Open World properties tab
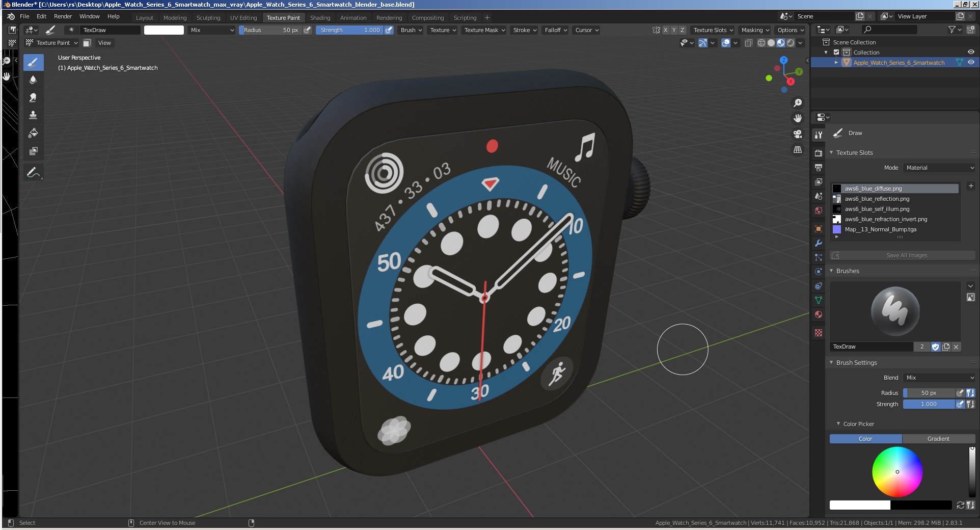Screen dimensions: 980x530 click(x=819, y=210)
